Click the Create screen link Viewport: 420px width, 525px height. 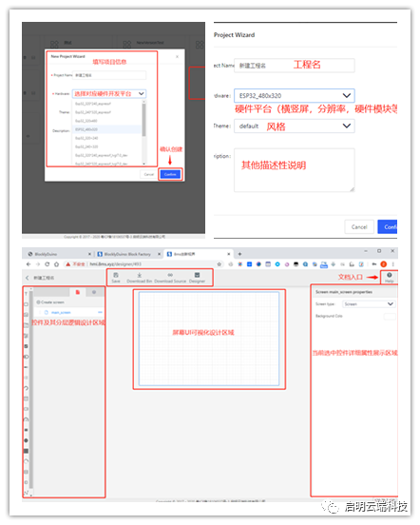click(50, 302)
